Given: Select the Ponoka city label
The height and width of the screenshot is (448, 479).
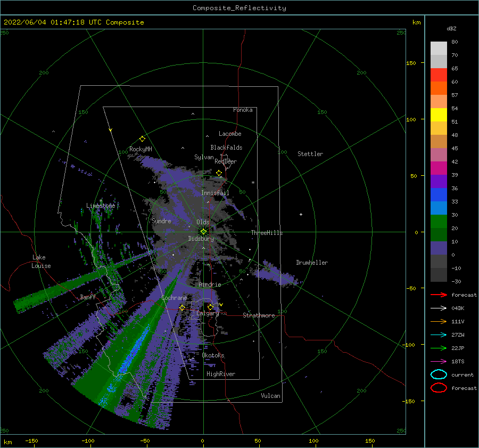Looking at the screenshot, I should (243, 110).
